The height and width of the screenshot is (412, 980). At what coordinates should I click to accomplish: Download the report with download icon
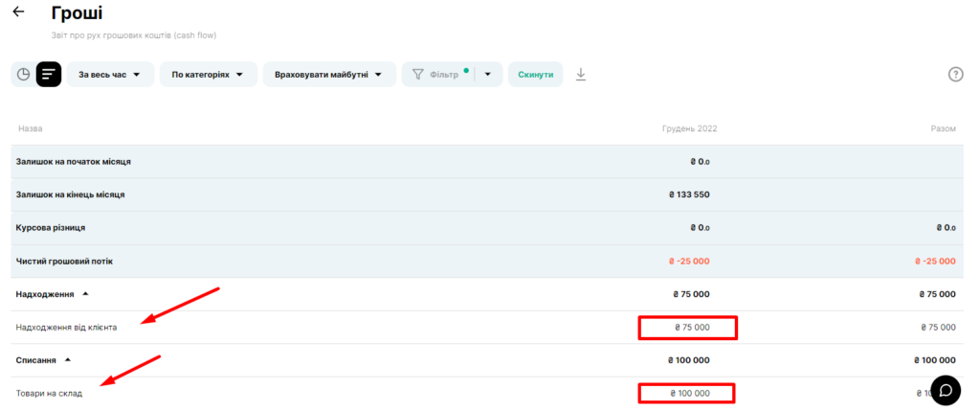[x=581, y=75]
